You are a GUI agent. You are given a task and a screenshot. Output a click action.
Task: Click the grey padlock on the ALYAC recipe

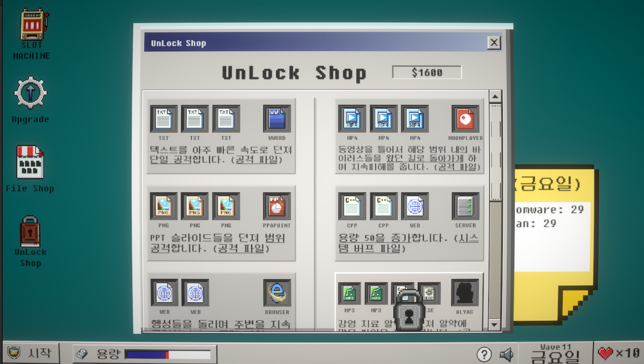click(409, 310)
